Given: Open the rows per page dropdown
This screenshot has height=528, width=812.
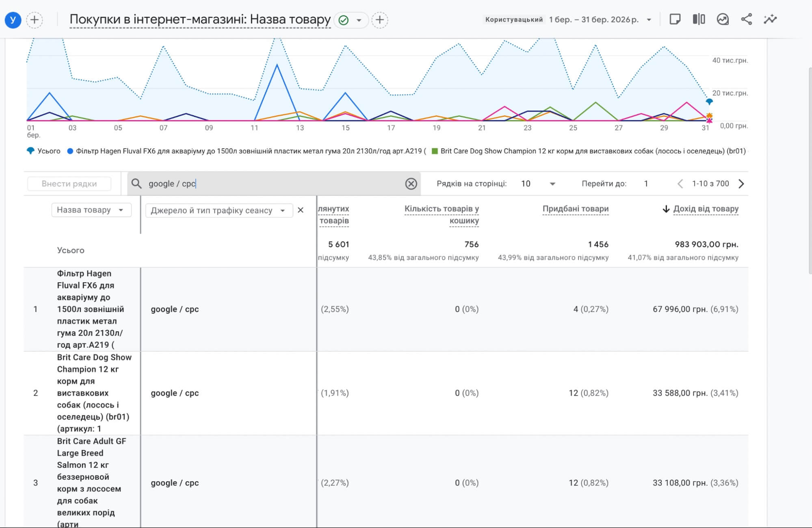Looking at the screenshot, I should coord(538,184).
